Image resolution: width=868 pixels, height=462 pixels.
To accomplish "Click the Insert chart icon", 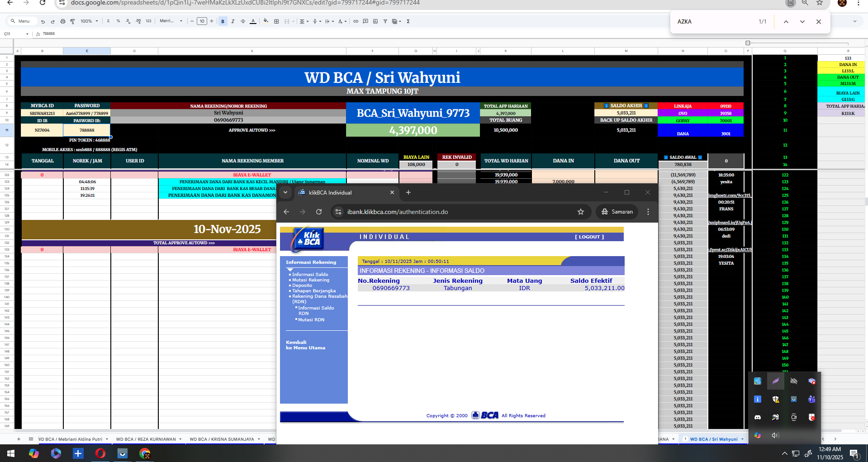I will (375, 21).
